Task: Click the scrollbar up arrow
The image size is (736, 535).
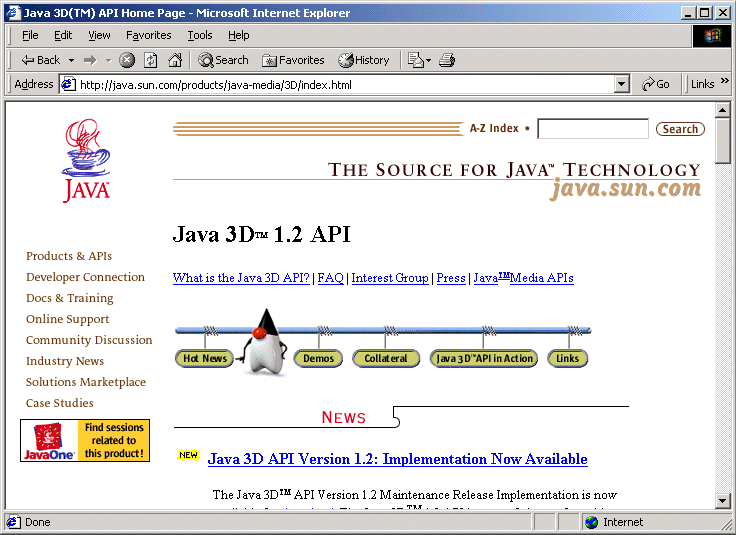Action: point(723,111)
